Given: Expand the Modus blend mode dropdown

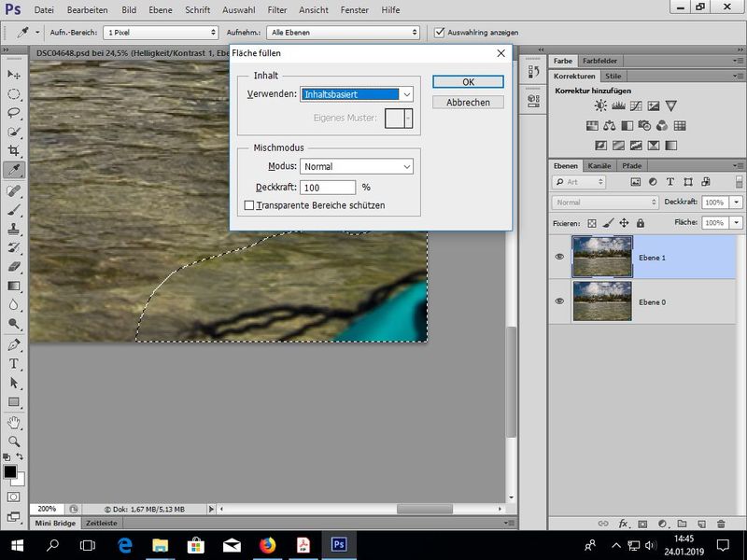Looking at the screenshot, I should (357, 166).
